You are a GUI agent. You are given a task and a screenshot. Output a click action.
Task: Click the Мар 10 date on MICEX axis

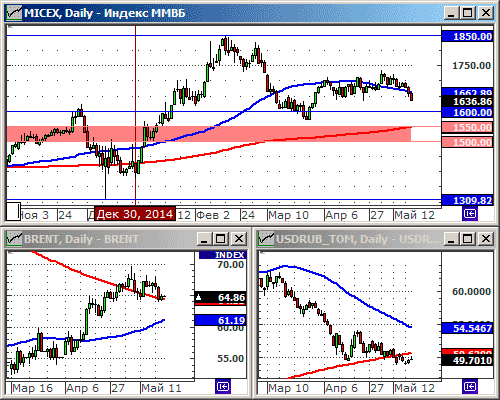[x=289, y=215]
